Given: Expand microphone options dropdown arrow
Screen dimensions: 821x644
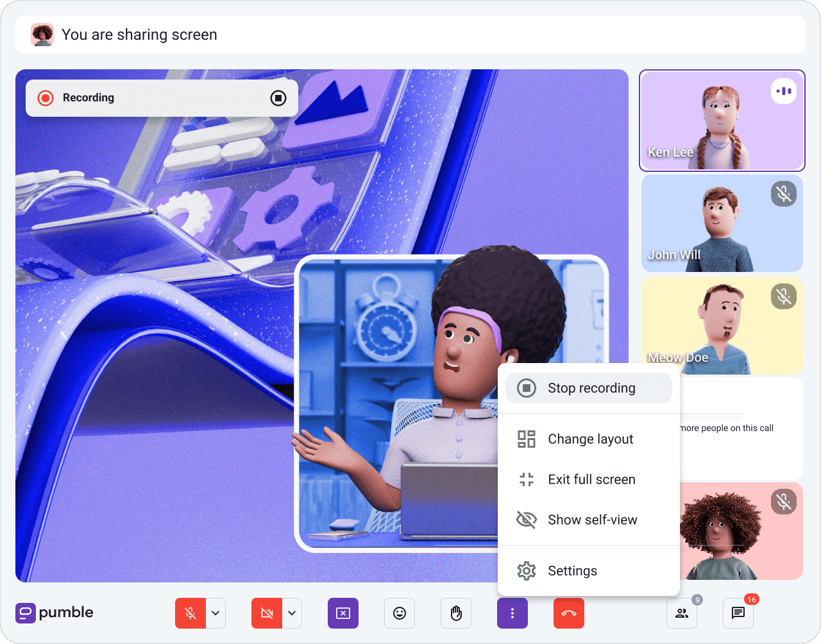Looking at the screenshot, I should click(216, 613).
